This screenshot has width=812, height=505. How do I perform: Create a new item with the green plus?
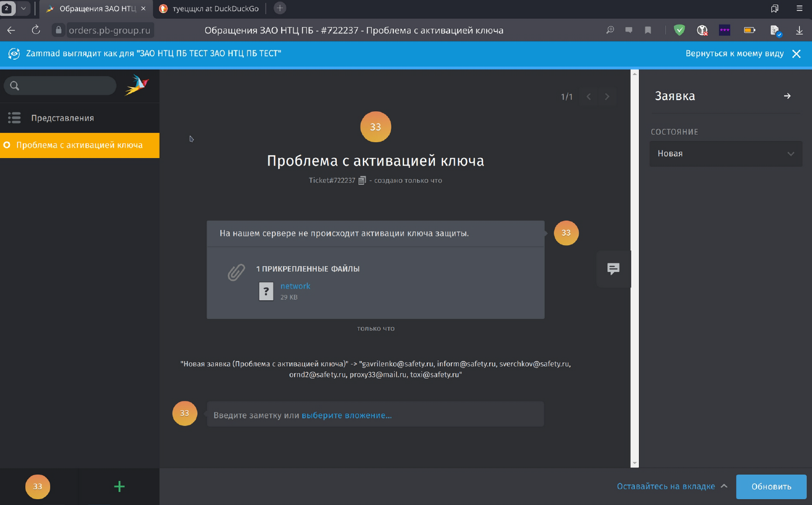(x=119, y=486)
